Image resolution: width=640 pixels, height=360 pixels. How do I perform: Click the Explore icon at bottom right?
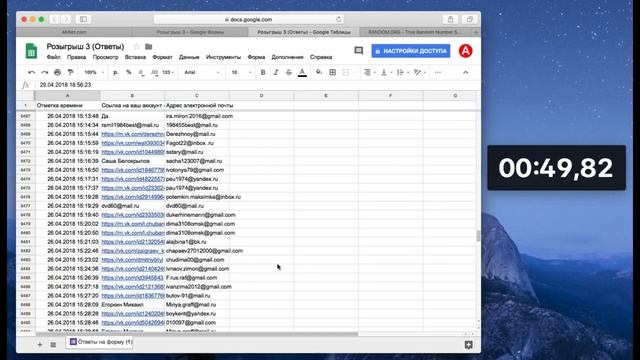pos(469,345)
